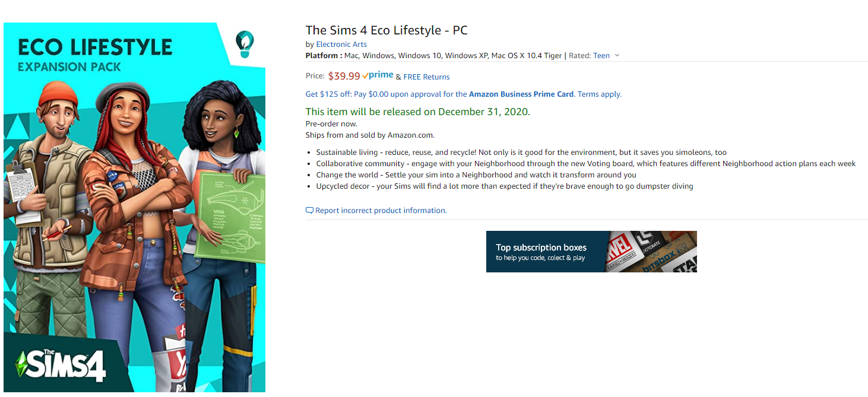Click the Eco Lifestyle cover image
868x397 pixels.
(x=134, y=207)
